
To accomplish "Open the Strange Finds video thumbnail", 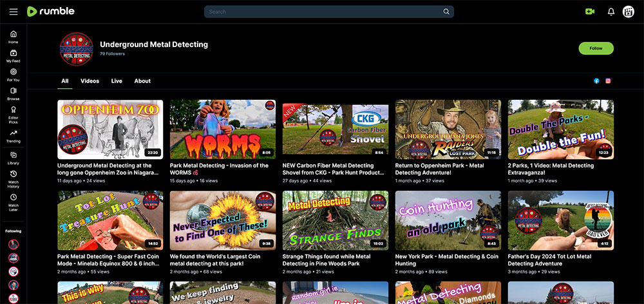I will click(335, 220).
